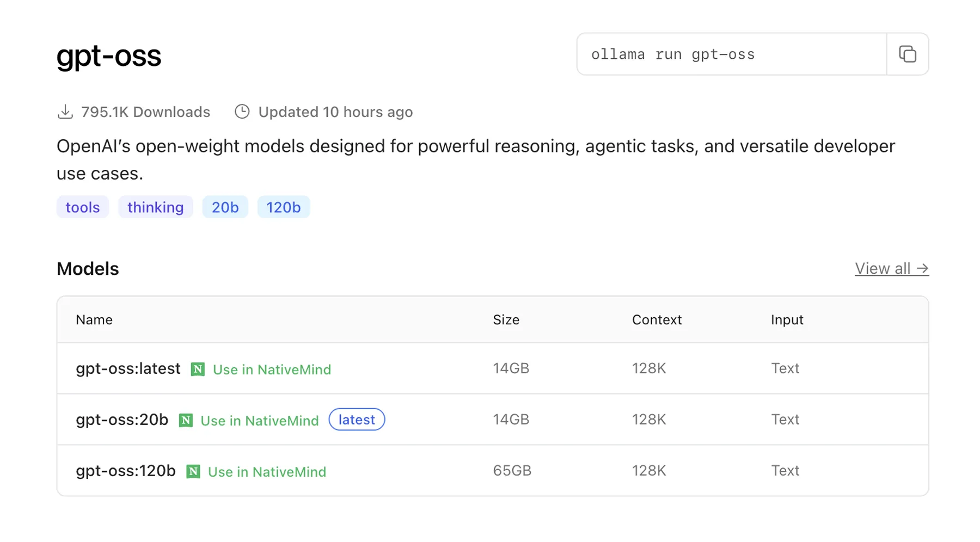Viewport: 980px width, 542px height.
Task: Open the gpt-oss:20b model
Action: tap(122, 420)
